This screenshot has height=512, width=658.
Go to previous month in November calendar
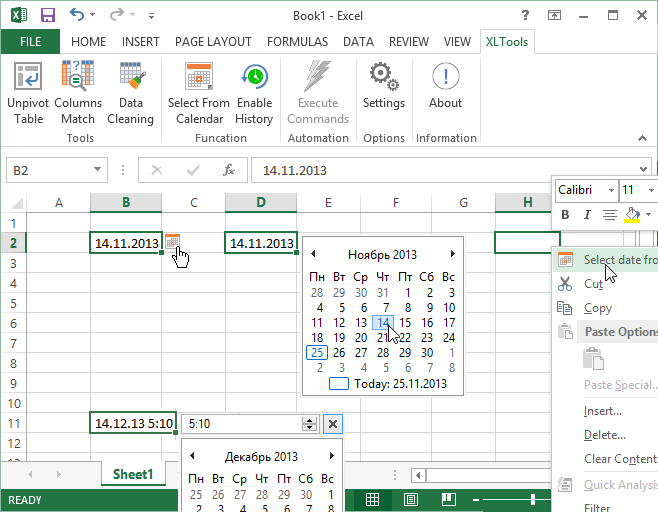[313, 254]
